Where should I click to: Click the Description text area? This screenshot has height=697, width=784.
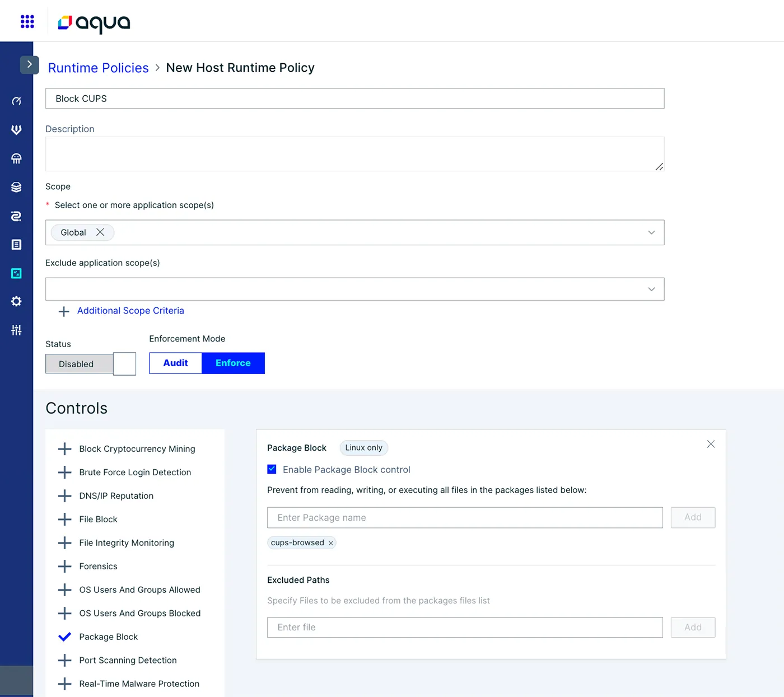354,154
